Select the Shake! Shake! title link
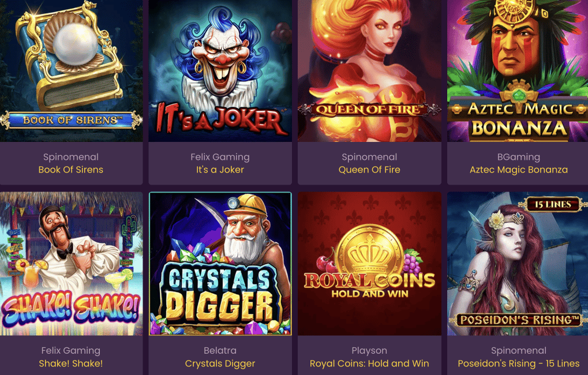588x375 pixels. click(71, 363)
